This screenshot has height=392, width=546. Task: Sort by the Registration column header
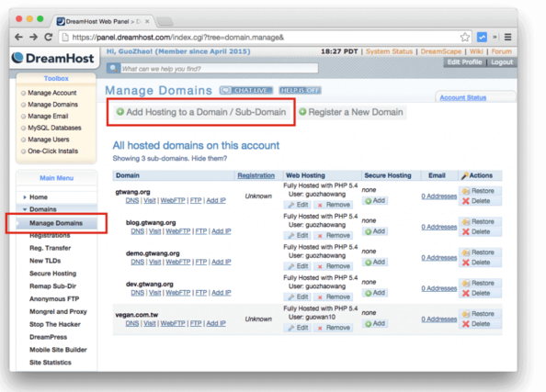256,175
